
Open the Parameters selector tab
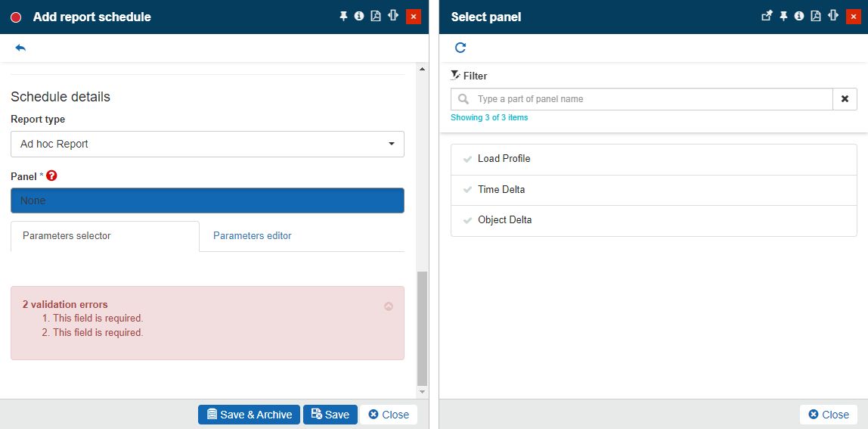tap(67, 236)
